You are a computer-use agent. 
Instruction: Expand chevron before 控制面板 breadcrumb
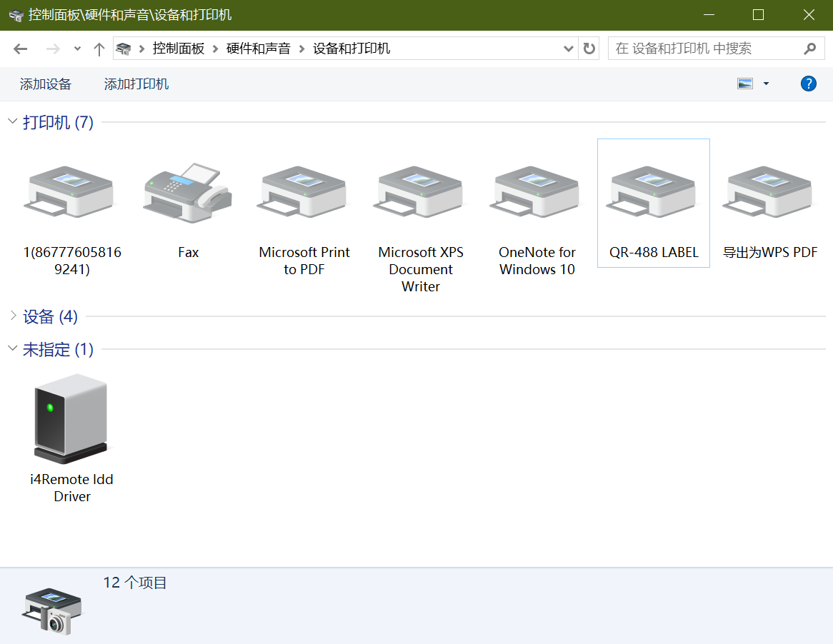click(x=142, y=49)
